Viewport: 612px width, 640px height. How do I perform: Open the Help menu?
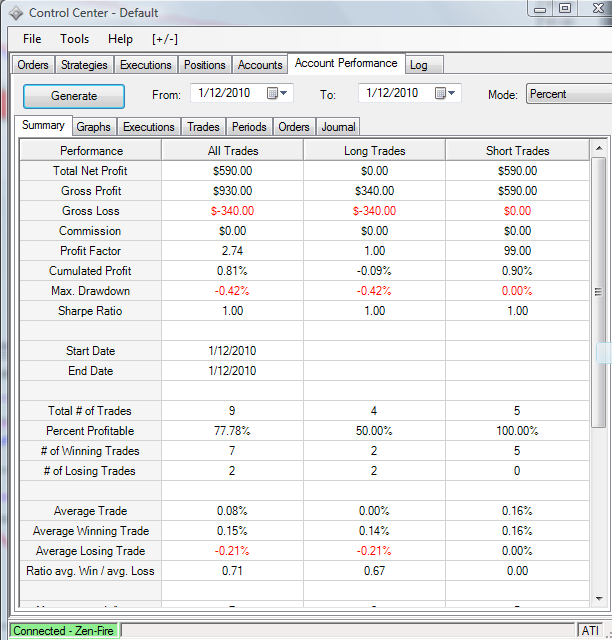(x=120, y=39)
